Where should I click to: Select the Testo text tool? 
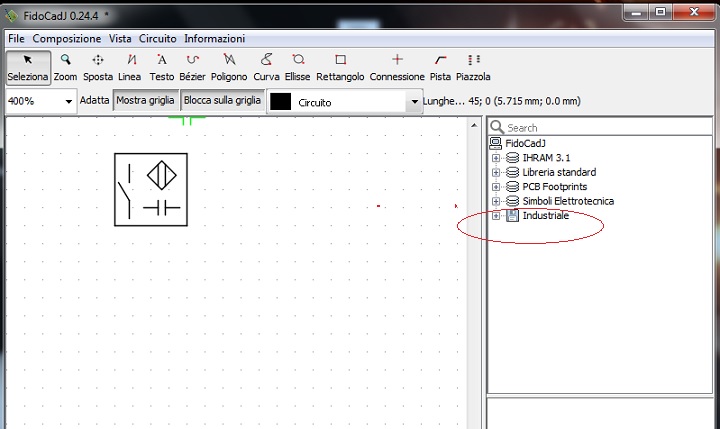(162, 67)
